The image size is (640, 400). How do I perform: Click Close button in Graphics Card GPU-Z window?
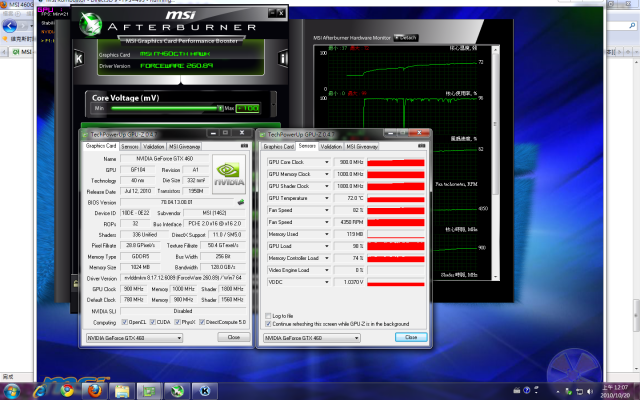tap(233, 337)
